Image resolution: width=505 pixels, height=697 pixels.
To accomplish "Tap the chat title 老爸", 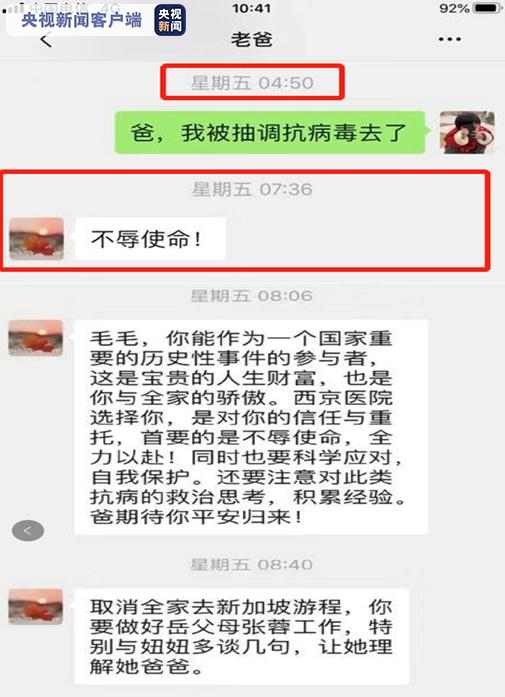I will tap(251, 40).
